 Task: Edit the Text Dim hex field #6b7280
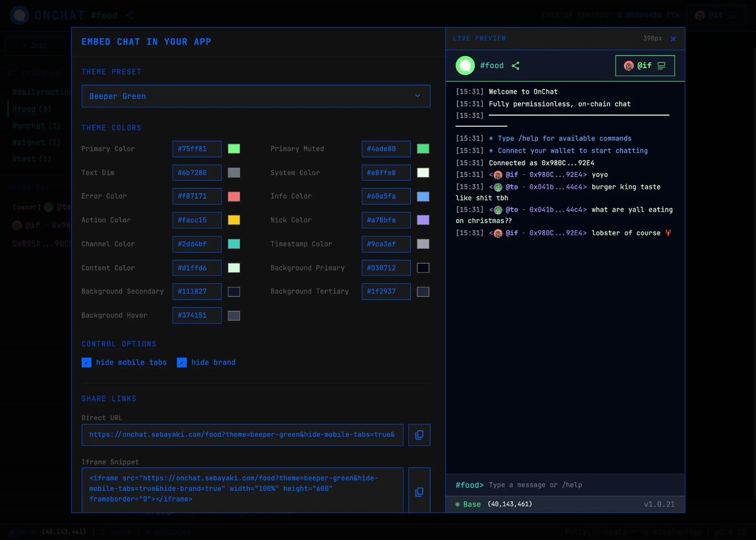tap(197, 173)
